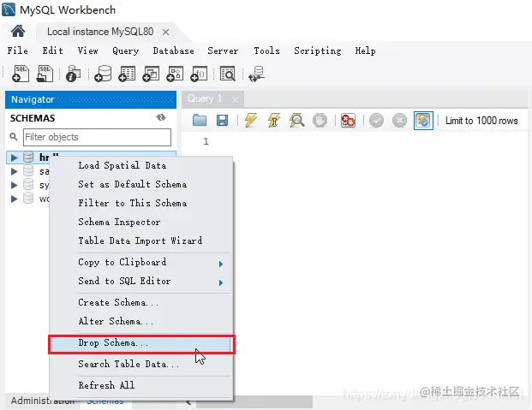Search table data toolbar icon
Image resolution: width=532 pixels, height=410 pixels.
[228, 74]
